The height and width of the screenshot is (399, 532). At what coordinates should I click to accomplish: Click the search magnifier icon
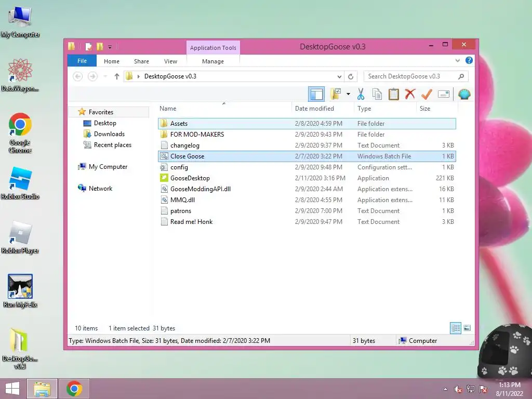[461, 76]
